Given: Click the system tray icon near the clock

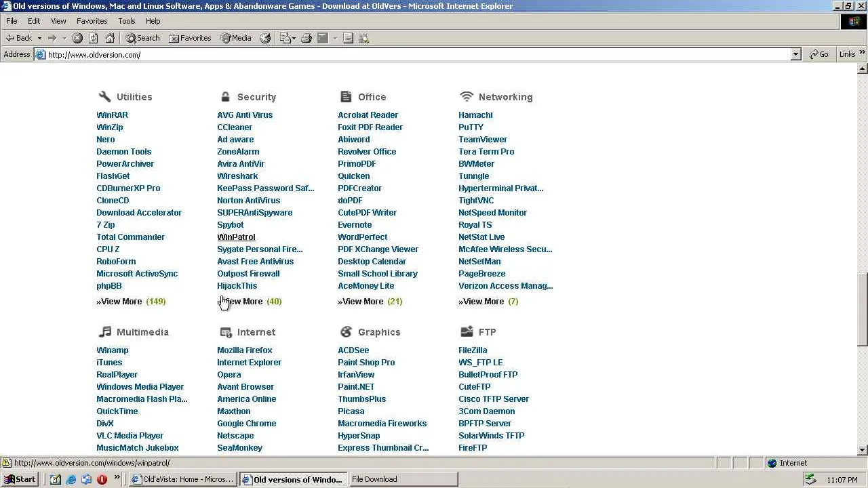Looking at the screenshot, I should [x=810, y=479].
